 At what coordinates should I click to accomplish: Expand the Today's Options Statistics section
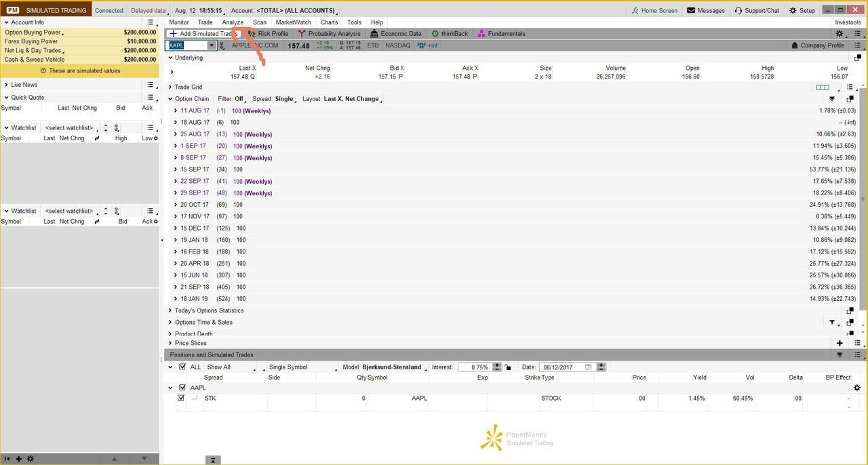[x=170, y=310]
